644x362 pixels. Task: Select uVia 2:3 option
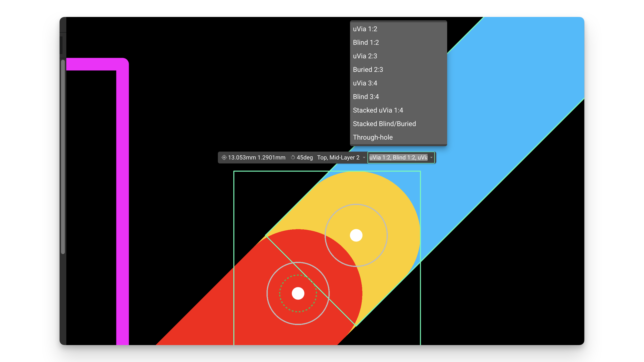click(x=398, y=56)
